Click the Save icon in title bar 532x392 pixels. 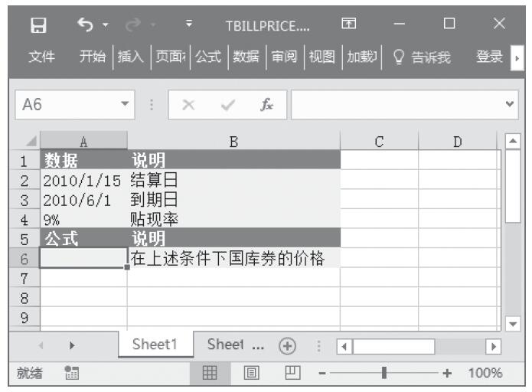[x=36, y=24]
